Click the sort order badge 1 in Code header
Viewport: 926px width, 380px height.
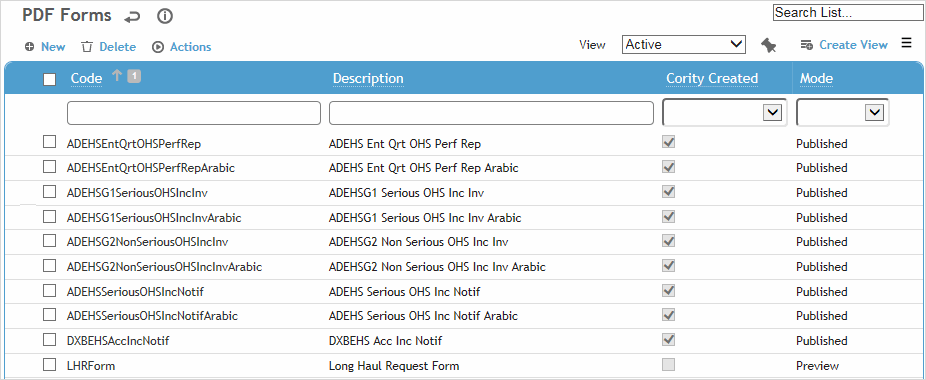(134, 76)
